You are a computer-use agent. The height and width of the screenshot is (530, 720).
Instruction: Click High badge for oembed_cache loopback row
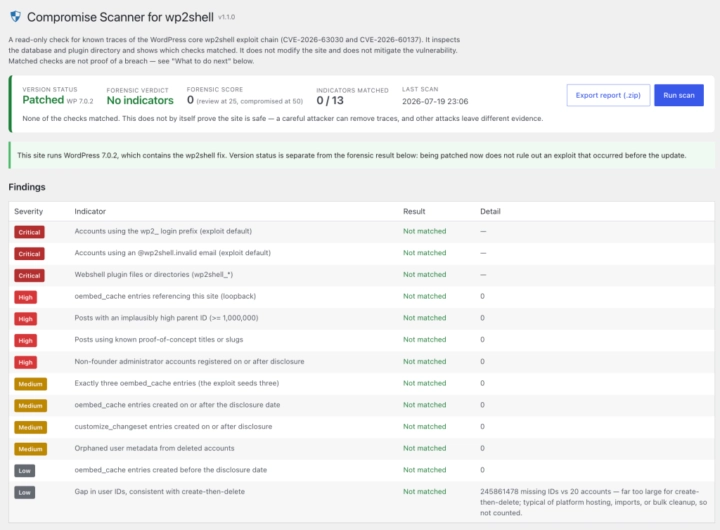[25, 297]
